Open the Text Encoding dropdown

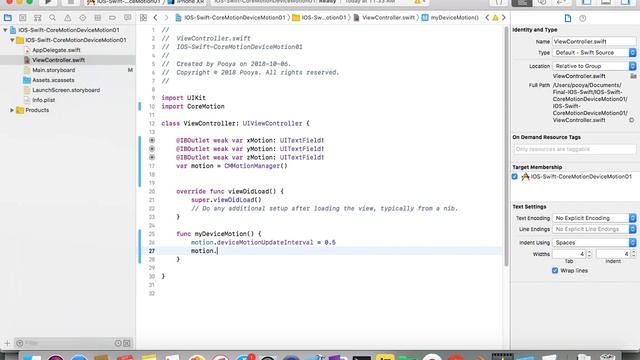click(x=594, y=218)
